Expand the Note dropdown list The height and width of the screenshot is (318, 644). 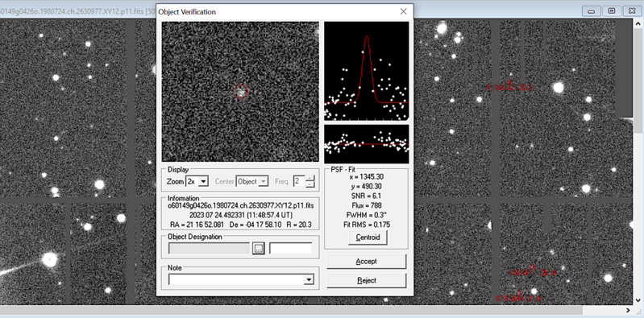tap(309, 280)
